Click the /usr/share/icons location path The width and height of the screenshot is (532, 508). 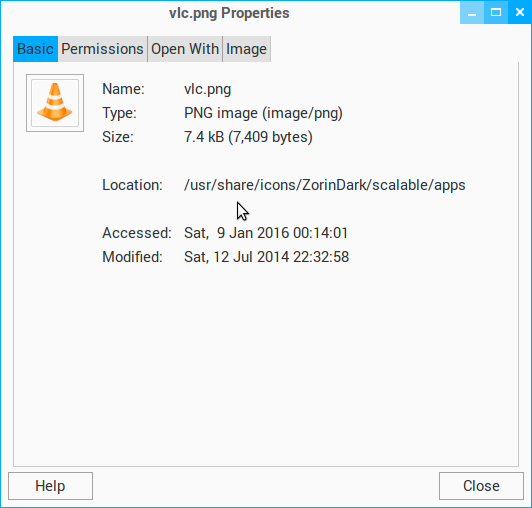(325, 185)
